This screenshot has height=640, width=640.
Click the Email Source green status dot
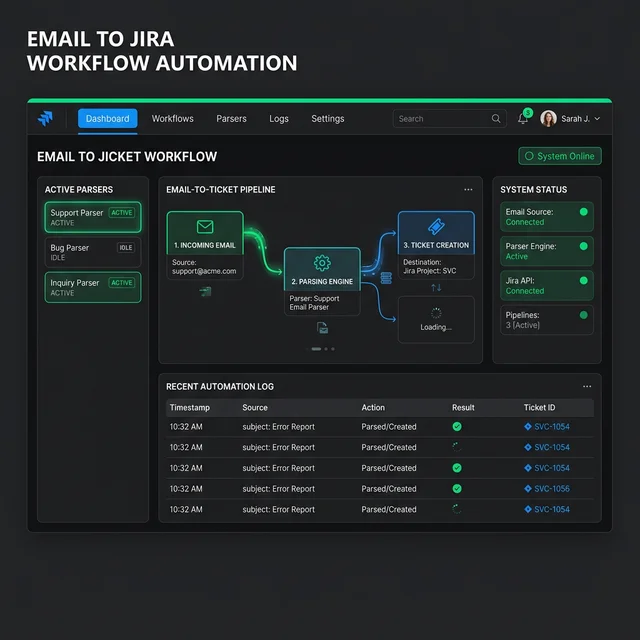(x=584, y=211)
